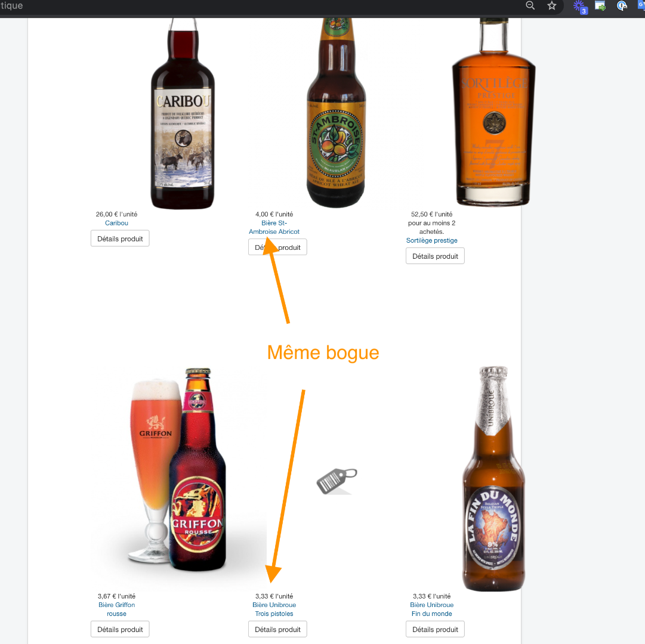The image size is (645, 644).
Task: Click the Sortilège Prestige whisky bottle image
Action: click(493, 112)
